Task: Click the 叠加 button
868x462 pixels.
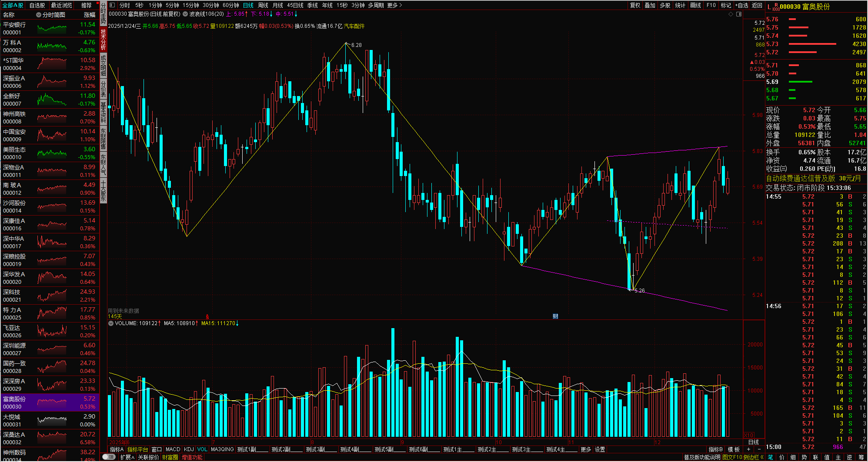Action: pyautogui.click(x=650, y=5)
